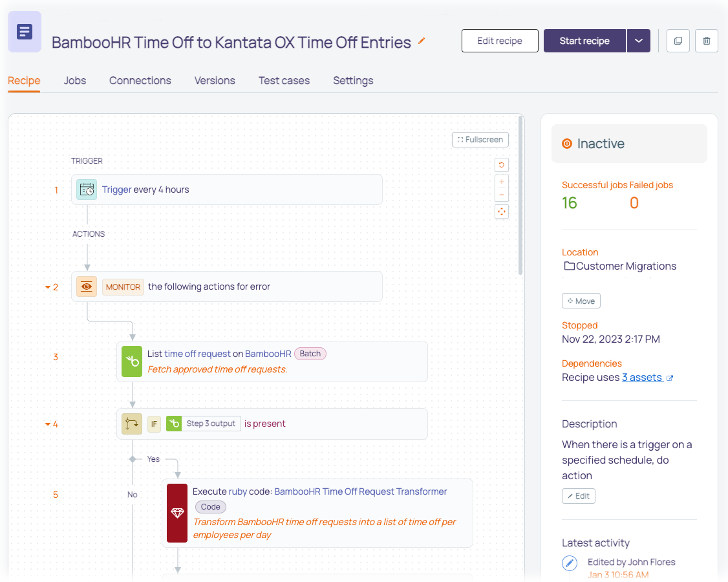Click the Inactive status icon
Screen dimensions: 728x582
(x=567, y=144)
